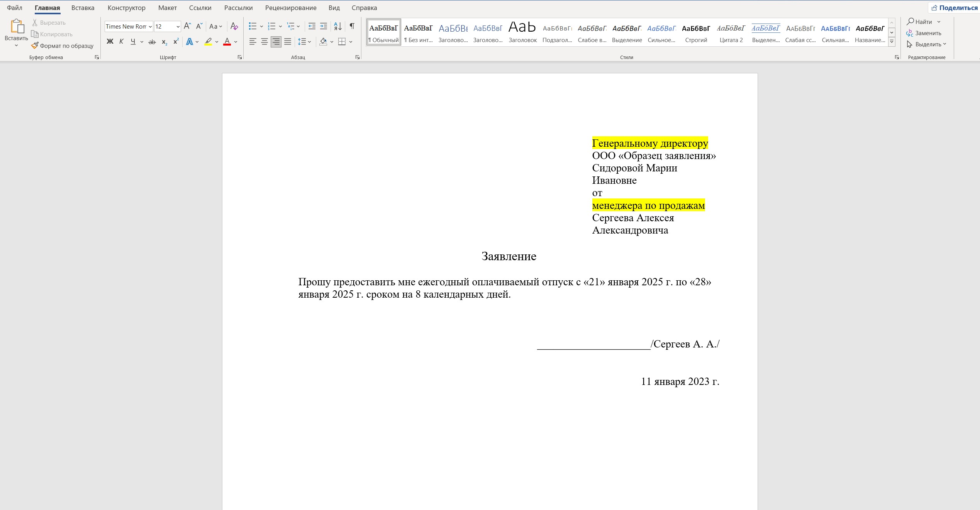
Task: Toggle Italic formatting (К)
Action: (121, 42)
